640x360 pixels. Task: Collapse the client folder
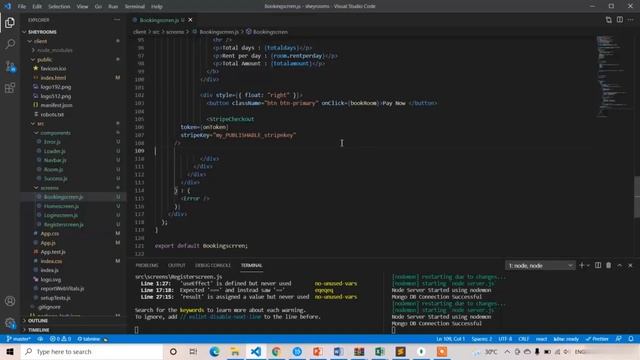click(x=73, y=41)
